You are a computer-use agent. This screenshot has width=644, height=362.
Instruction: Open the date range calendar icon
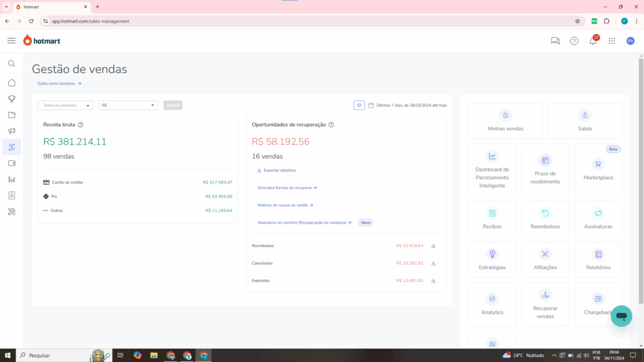371,106
